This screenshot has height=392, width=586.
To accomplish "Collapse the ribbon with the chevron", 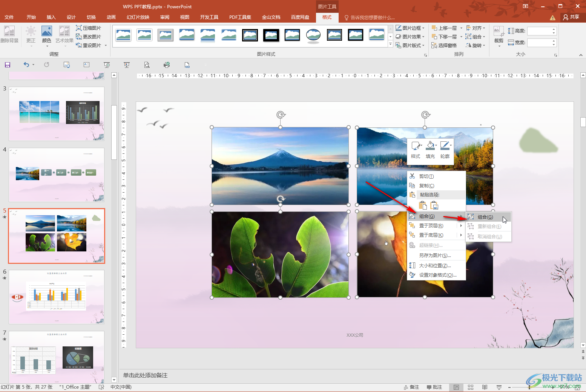I will [581, 55].
